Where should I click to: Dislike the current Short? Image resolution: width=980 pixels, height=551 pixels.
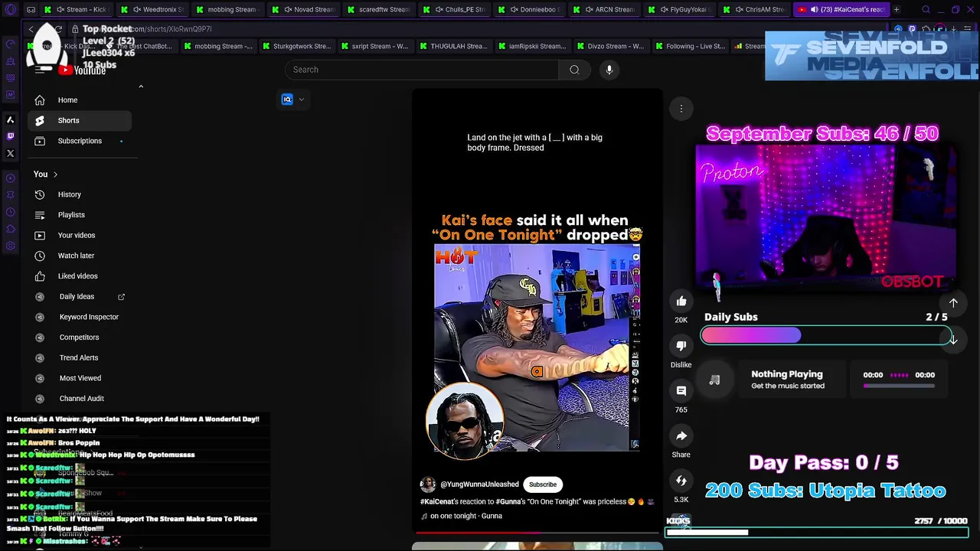[681, 346]
